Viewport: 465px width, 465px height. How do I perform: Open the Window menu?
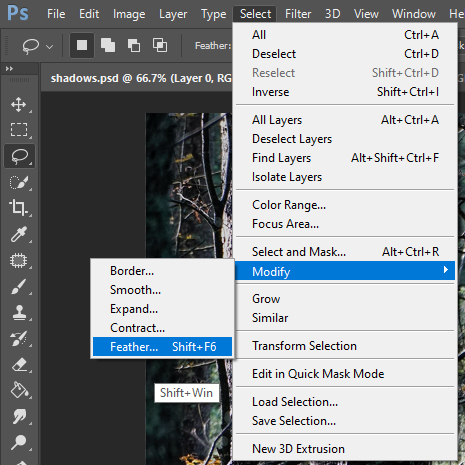tap(414, 14)
